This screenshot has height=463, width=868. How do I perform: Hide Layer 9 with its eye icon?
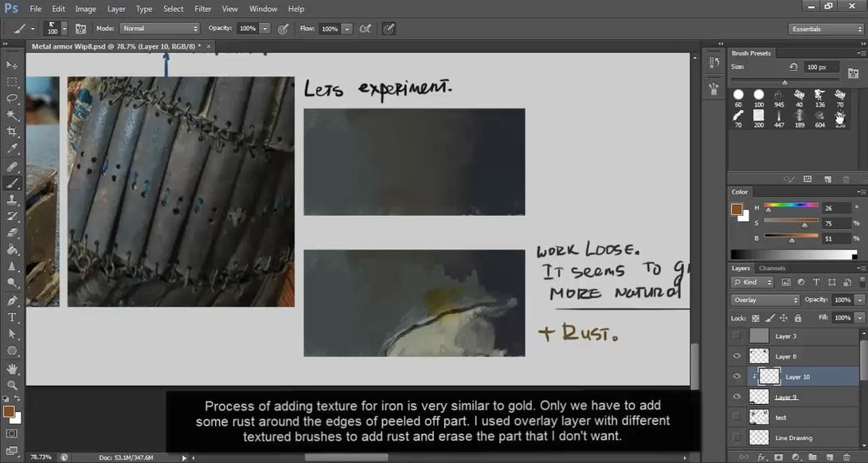[x=737, y=397]
